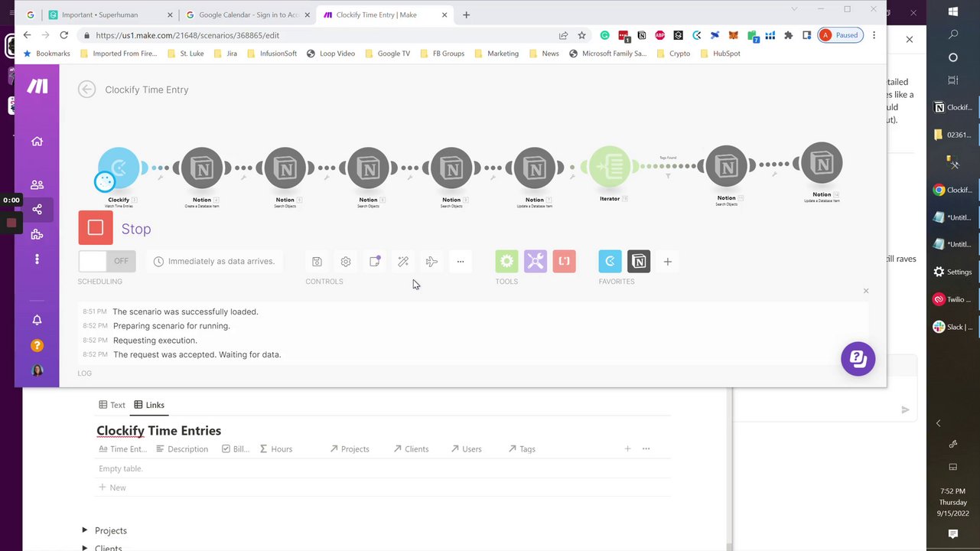Viewport: 980px width, 551px height.
Task: Open Notifications bell in Make sidebar
Action: click(37, 320)
